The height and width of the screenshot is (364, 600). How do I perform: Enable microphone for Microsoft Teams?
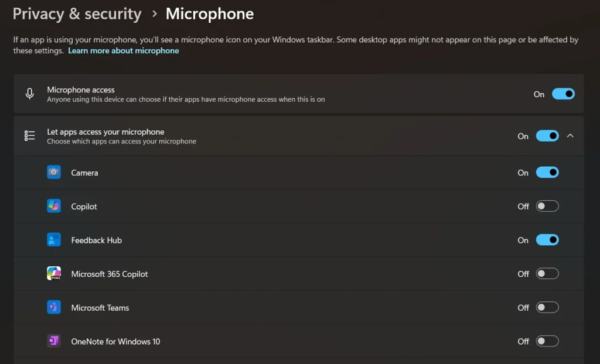[x=547, y=308]
